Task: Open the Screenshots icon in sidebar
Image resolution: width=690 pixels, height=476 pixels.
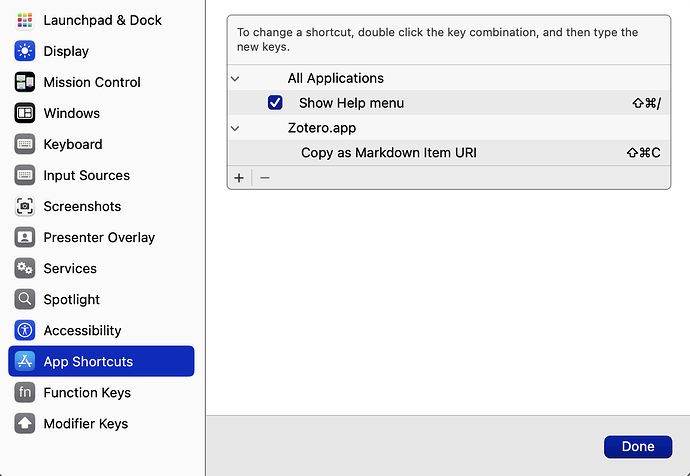Action: (x=25, y=206)
